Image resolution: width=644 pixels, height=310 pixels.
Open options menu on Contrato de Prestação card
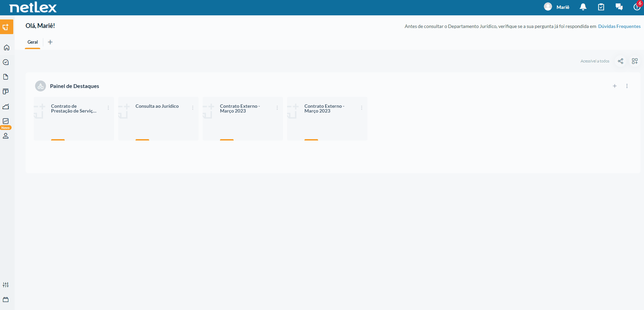tap(108, 108)
